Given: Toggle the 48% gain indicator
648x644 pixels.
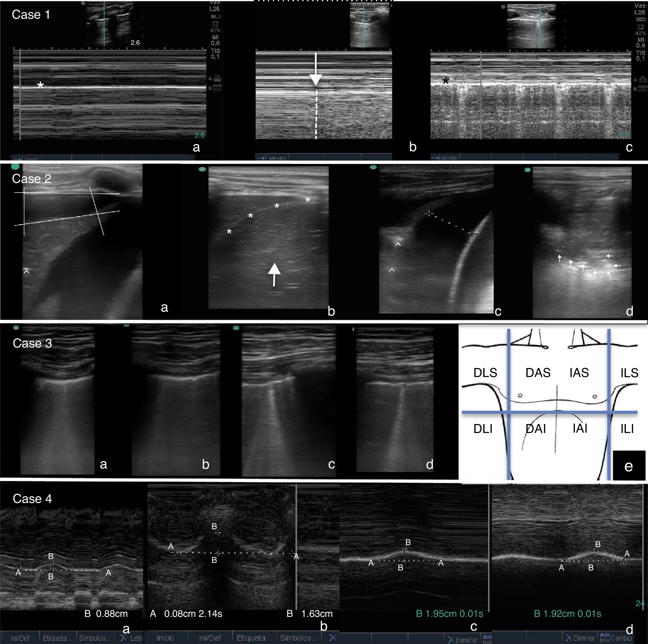Looking at the screenshot, I should 215,30.
